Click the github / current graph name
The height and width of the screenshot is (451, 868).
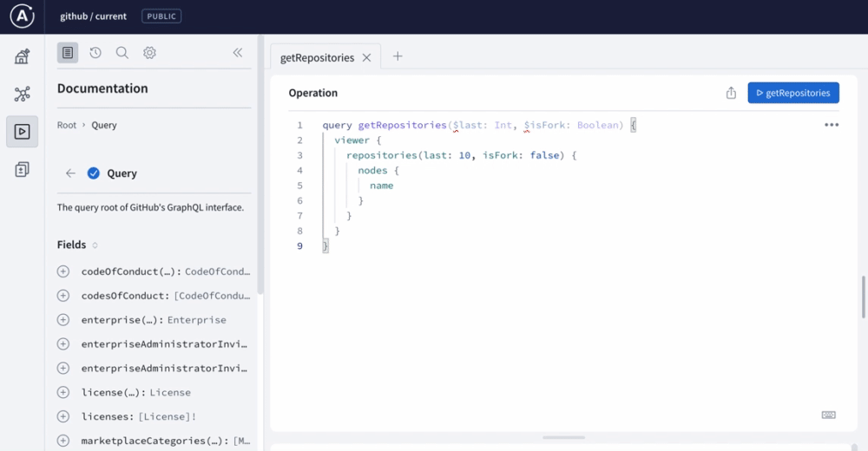pos(93,16)
